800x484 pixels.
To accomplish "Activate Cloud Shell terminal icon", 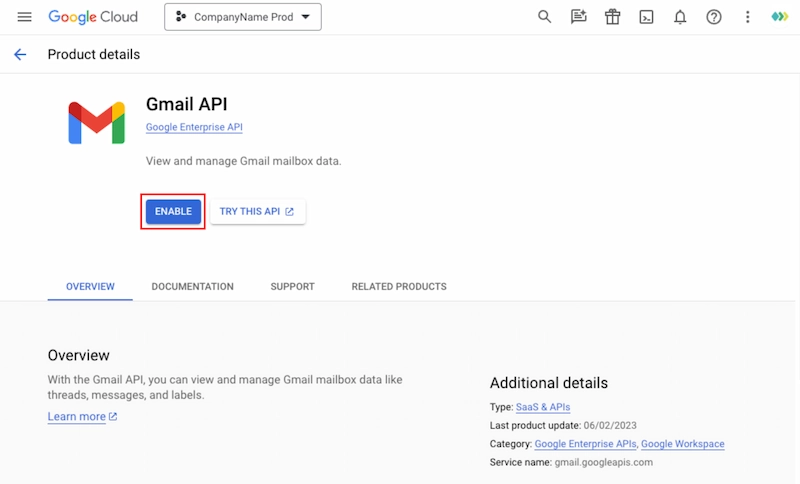I will click(646, 17).
